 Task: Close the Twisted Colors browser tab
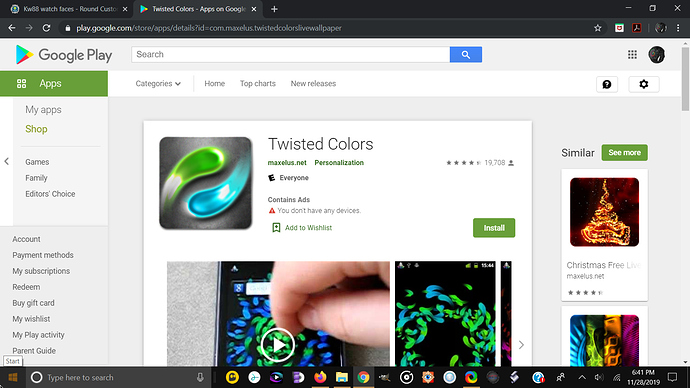(254, 9)
